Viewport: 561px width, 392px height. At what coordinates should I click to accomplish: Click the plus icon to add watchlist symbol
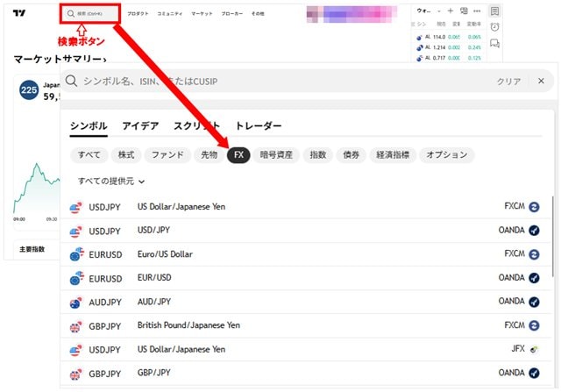pyautogui.click(x=451, y=11)
